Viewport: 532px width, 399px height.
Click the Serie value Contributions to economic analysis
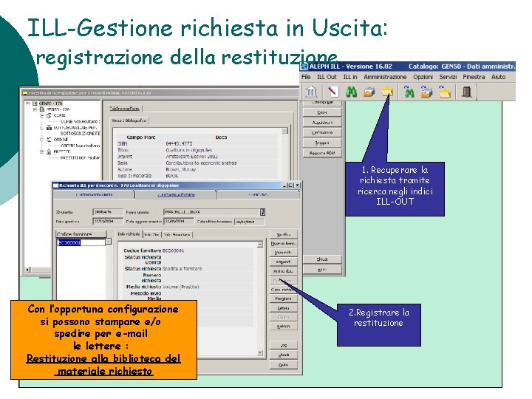click(x=201, y=163)
